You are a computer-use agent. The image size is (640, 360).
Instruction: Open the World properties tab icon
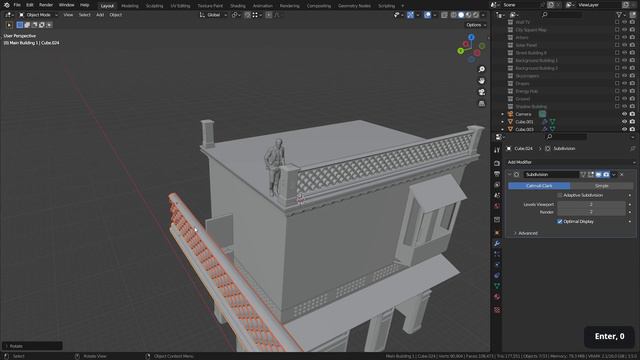[x=497, y=206]
